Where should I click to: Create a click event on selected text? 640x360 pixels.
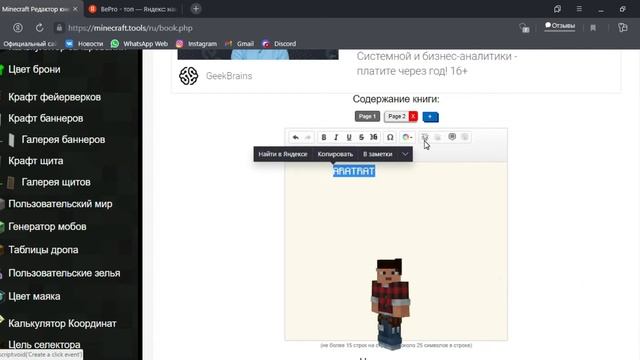click(x=425, y=137)
